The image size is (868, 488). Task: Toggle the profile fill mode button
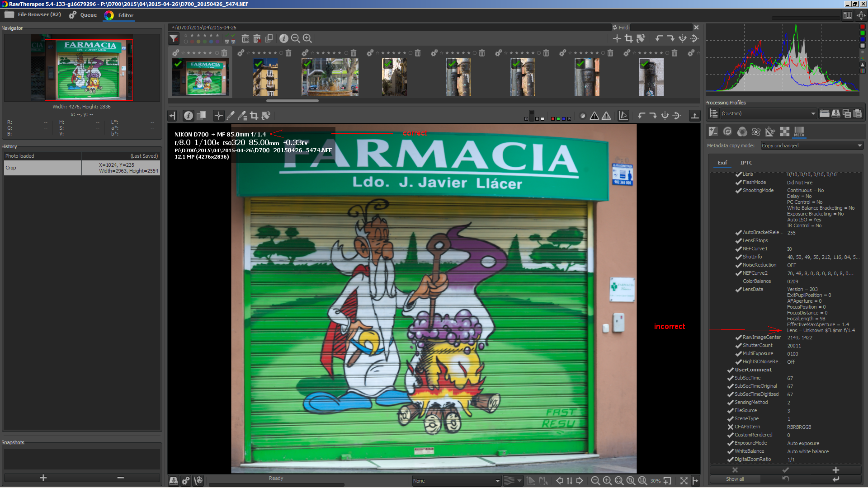pyautogui.click(x=714, y=113)
